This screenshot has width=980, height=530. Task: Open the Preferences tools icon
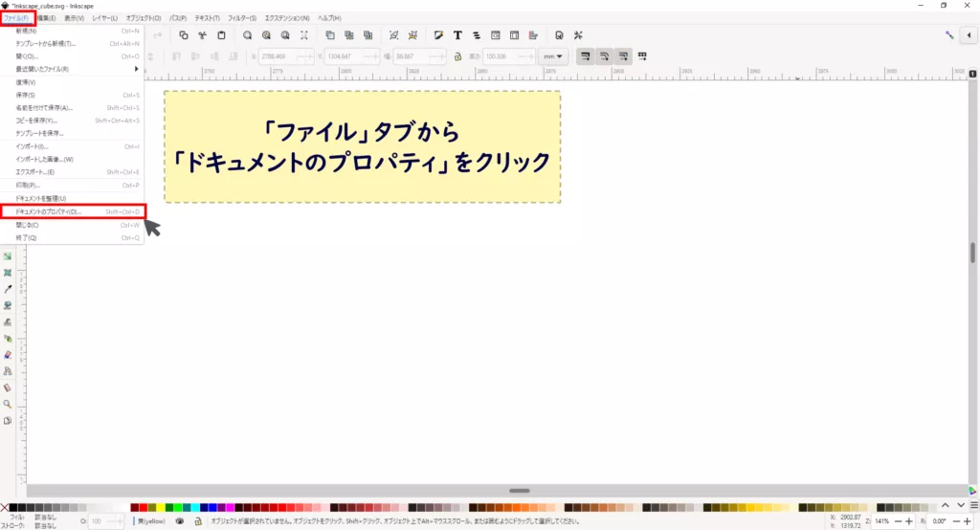pyautogui.click(x=578, y=35)
